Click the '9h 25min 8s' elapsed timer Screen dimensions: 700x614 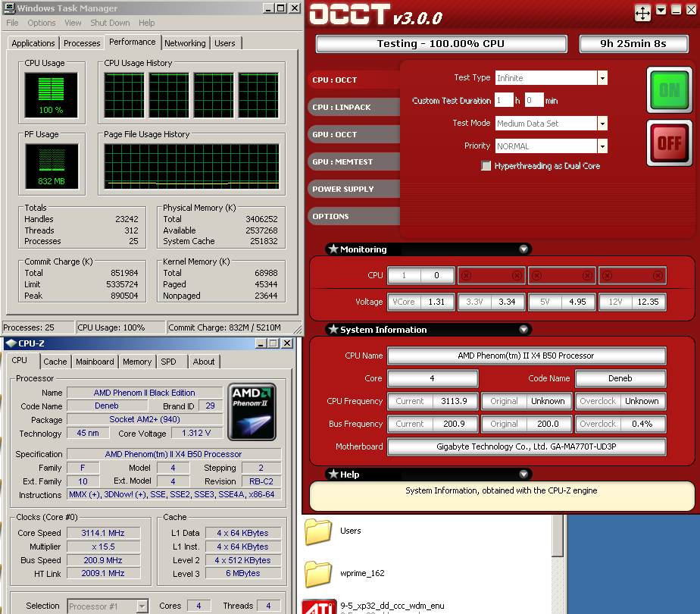(633, 44)
